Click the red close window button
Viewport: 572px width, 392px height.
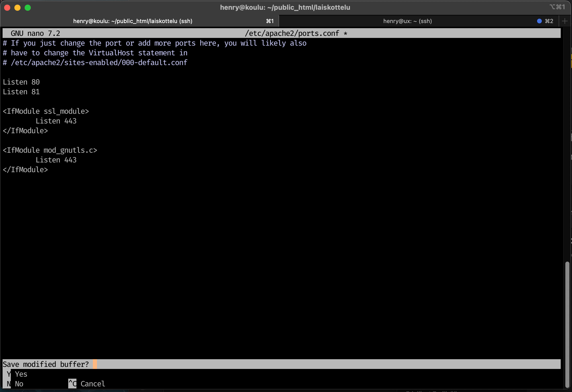point(7,8)
